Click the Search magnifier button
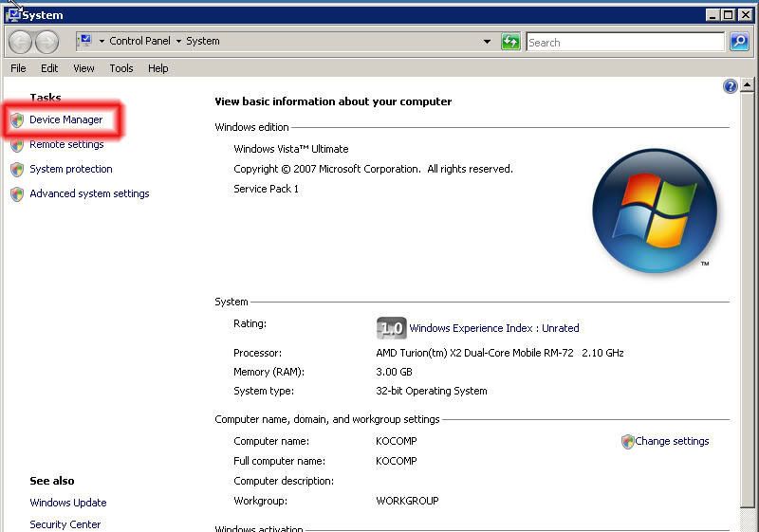 739,42
